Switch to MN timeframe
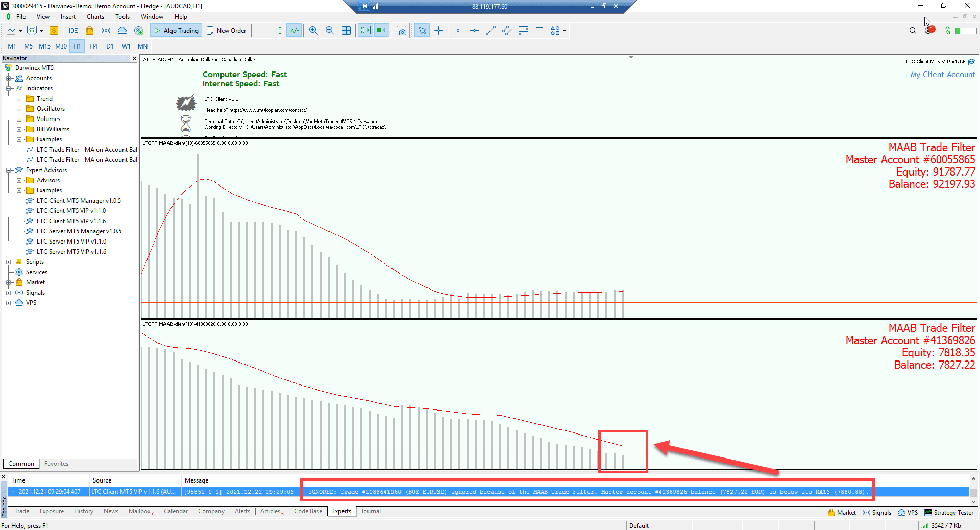This screenshot has height=530, width=980. coord(142,46)
